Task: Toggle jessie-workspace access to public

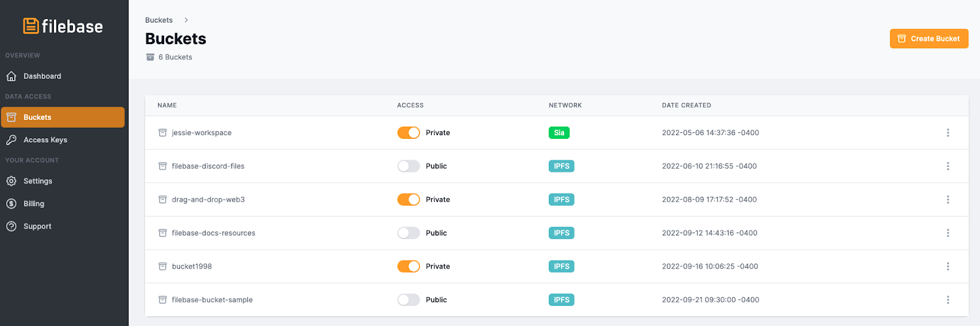Action: 409,133
